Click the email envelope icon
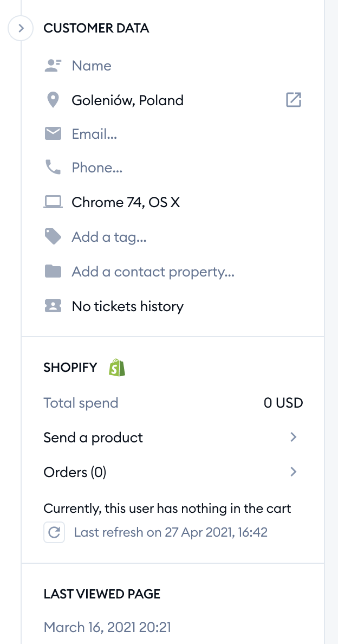 point(53,133)
